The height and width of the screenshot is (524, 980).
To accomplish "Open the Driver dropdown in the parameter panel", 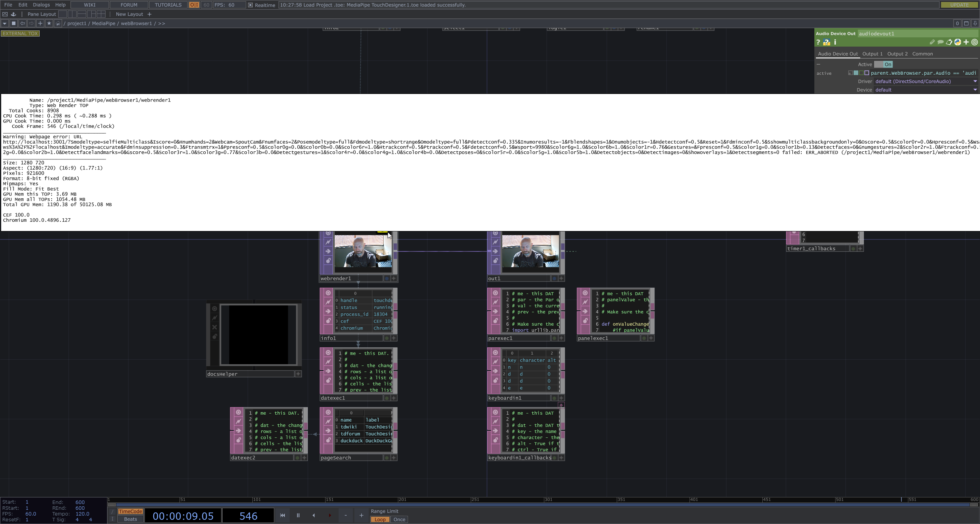I will pyautogui.click(x=975, y=81).
